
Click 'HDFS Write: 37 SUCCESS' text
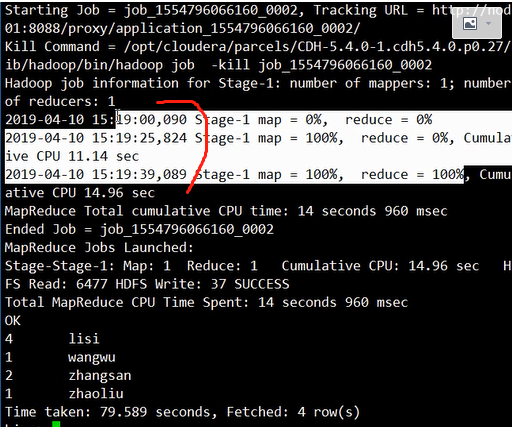click(x=202, y=285)
